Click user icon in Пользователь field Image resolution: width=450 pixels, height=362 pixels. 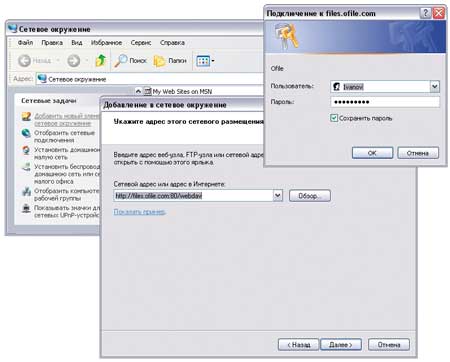[337, 87]
